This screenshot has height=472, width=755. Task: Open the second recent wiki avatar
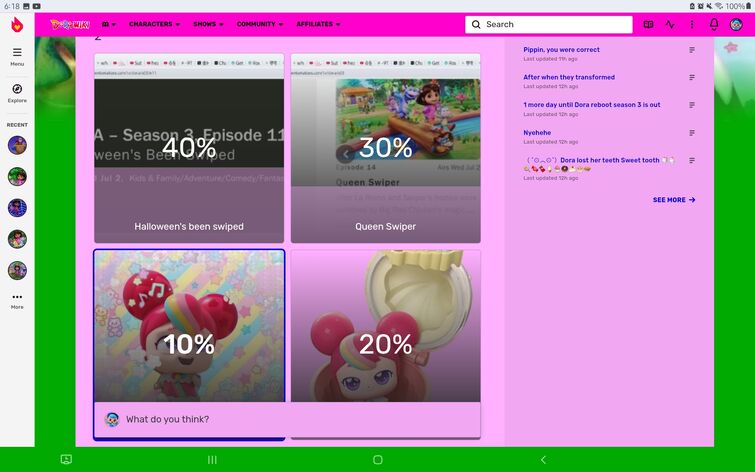click(17, 176)
